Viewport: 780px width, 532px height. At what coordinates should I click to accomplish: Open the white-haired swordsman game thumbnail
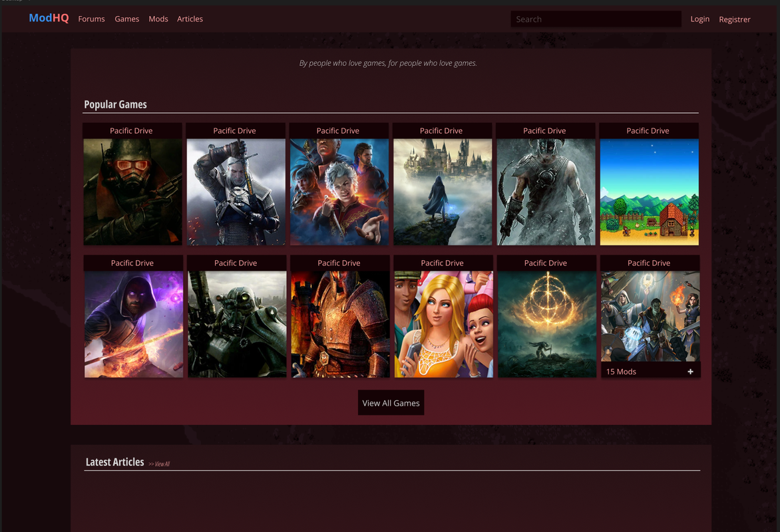[236, 192]
